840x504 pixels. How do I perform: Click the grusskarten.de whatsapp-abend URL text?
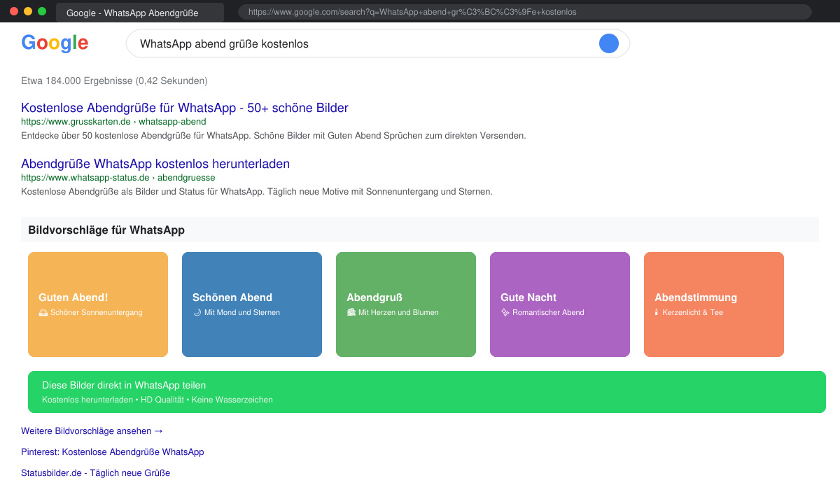[113, 122]
